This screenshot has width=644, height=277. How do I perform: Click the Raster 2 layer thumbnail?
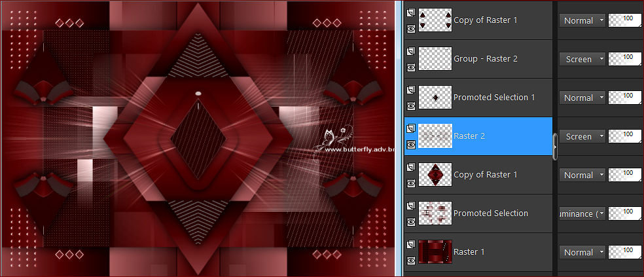tap(435, 136)
